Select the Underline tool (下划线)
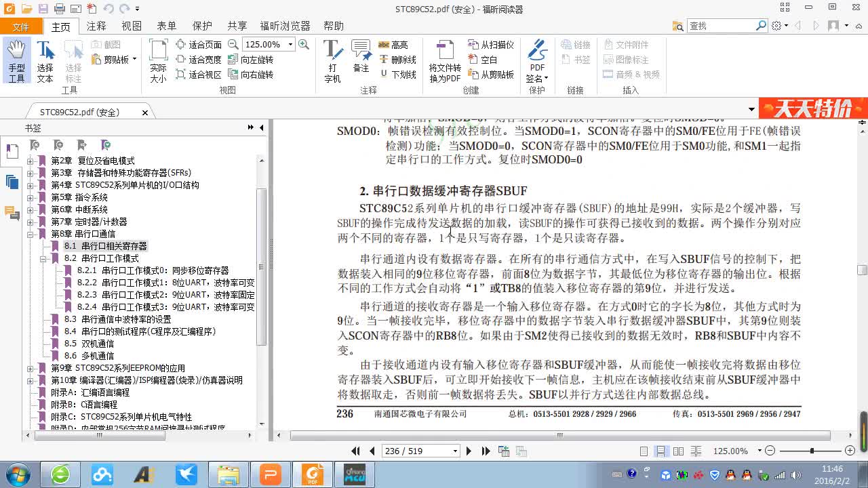Image resolution: width=868 pixels, height=488 pixels. click(397, 75)
